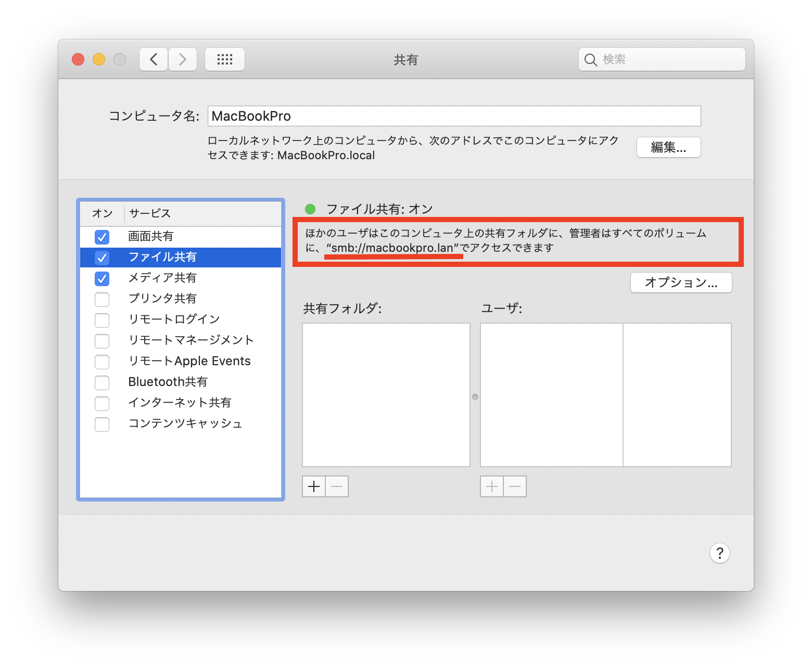
Task: Select the メディア共有 service row
Action: pyautogui.click(x=181, y=278)
